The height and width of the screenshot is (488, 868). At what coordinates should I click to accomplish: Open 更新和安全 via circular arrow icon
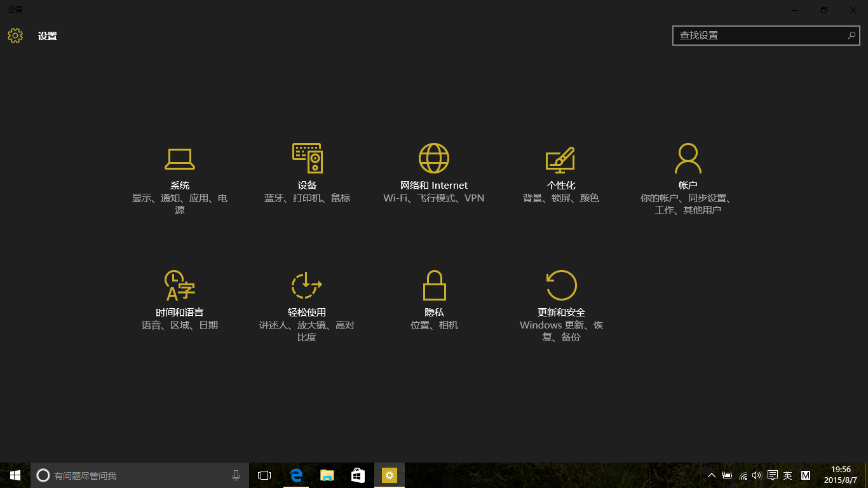(561, 285)
